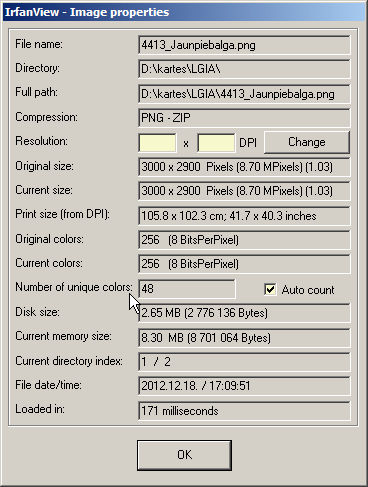Viewport: 368px width, 487px height.
Task: Click the vertical DPI resolution field
Action: [x=216, y=143]
